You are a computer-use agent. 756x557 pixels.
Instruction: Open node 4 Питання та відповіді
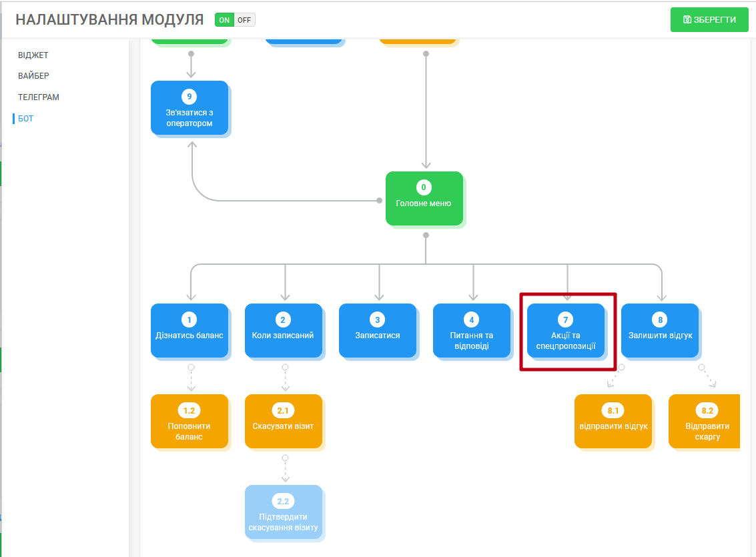472,331
